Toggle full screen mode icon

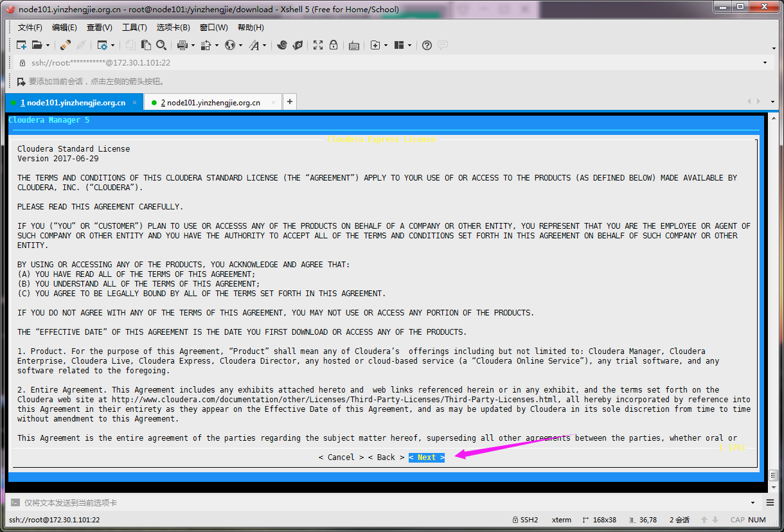coord(318,45)
